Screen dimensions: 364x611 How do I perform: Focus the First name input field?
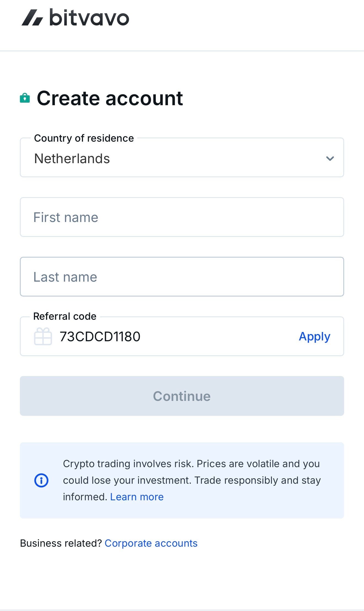click(182, 217)
